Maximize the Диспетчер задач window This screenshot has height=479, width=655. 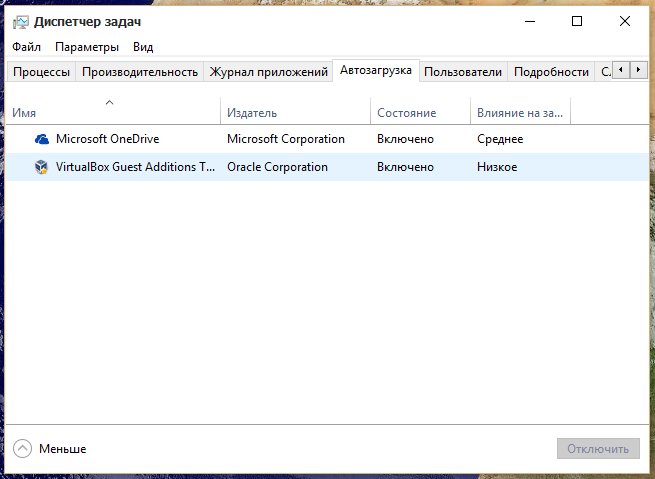click(x=577, y=21)
